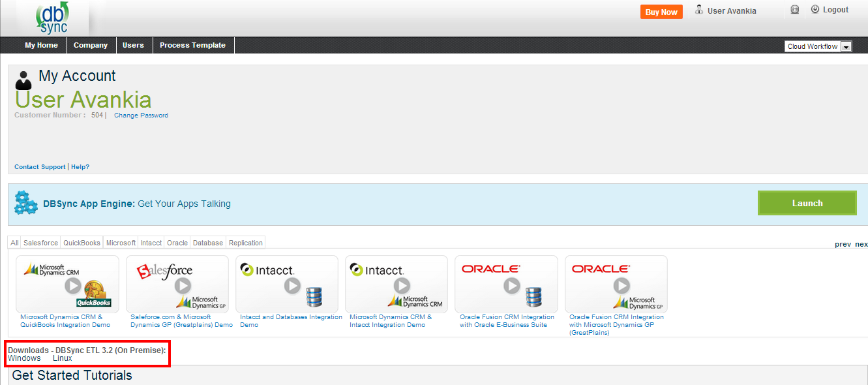
Task: Open the Process Template menu
Action: tap(192, 45)
